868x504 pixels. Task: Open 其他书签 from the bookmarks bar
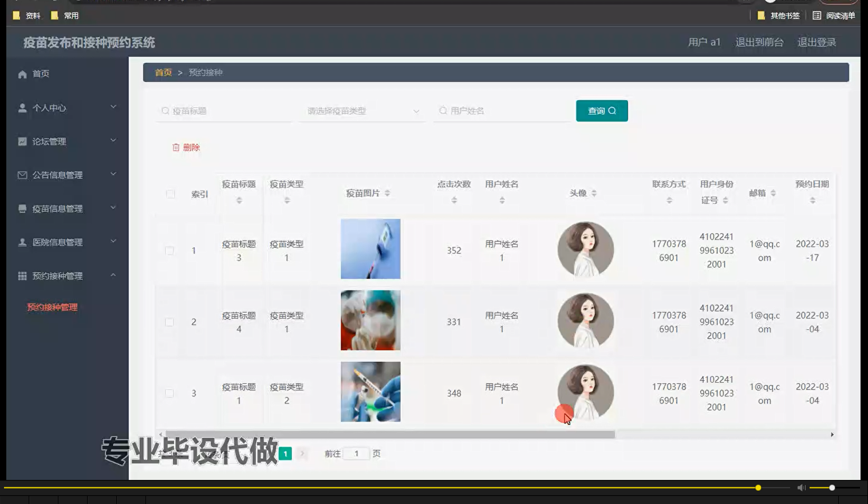point(778,15)
